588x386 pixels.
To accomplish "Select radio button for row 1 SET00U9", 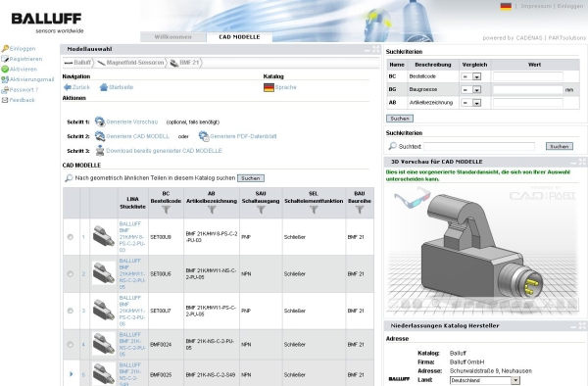I will click(x=71, y=237).
